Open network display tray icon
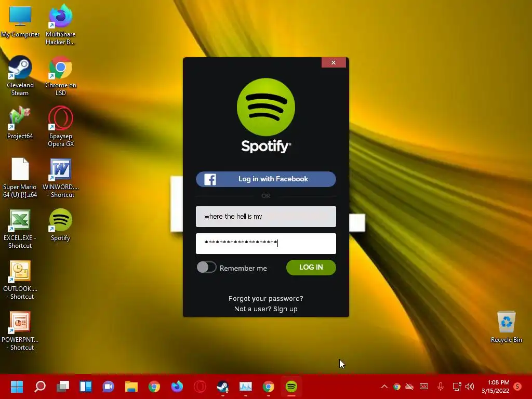 (x=457, y=387)
